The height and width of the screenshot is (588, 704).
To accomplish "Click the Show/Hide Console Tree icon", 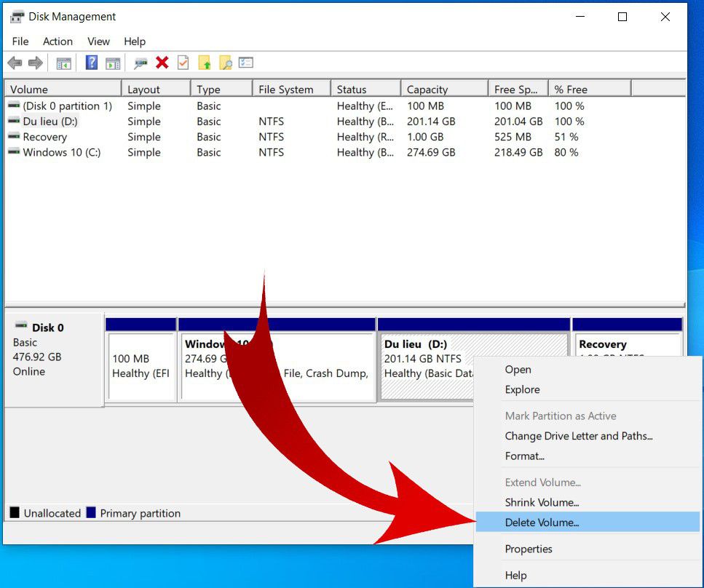I will (x=64, y=63).
